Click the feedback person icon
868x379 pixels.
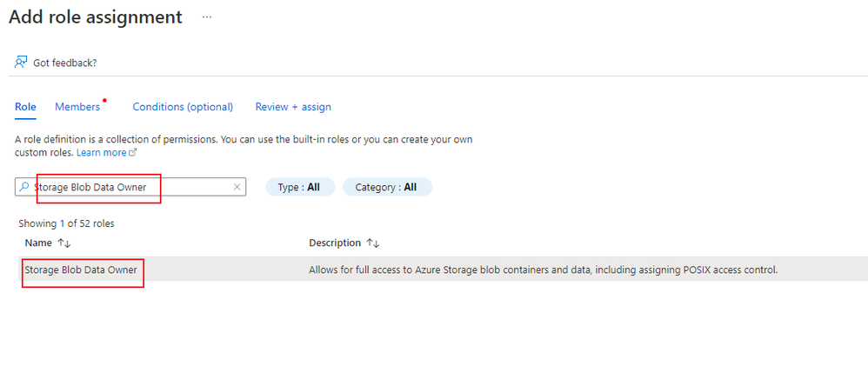[21, 63]
